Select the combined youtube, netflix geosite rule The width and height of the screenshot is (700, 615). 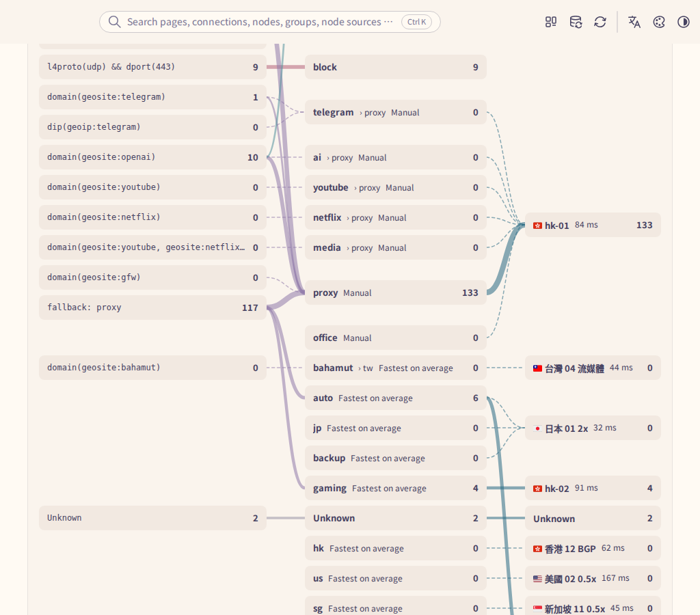[x=152, y=247]
